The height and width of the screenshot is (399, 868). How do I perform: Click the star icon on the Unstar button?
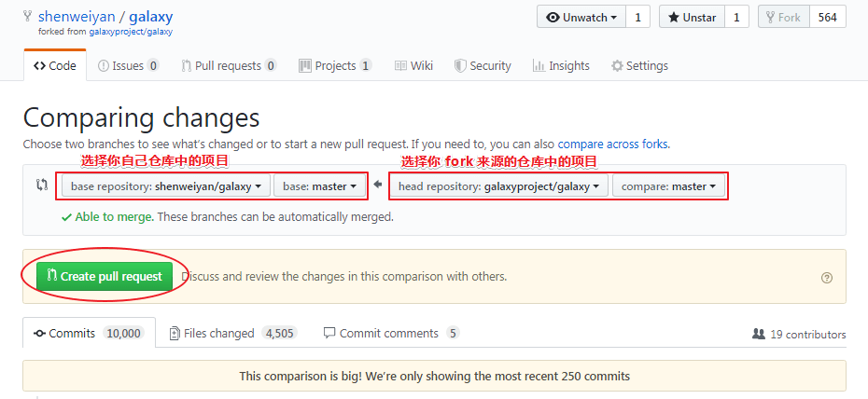674,17
